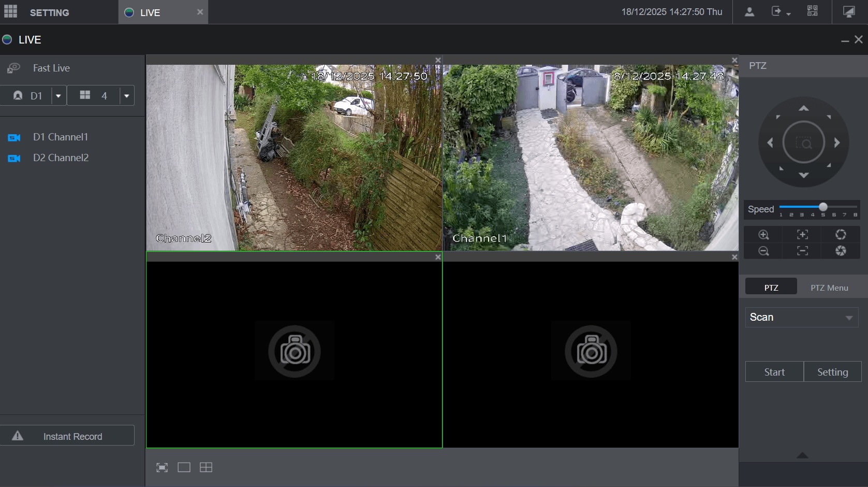Pan camera up with PTZ arrow
Image resolution: width=868 pixels, height=487 pixels.
[803, 108]
